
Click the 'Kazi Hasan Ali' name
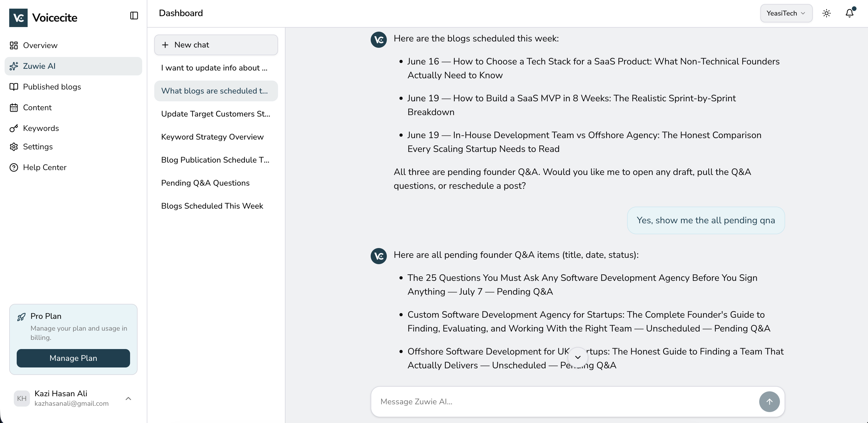[61, 393]
